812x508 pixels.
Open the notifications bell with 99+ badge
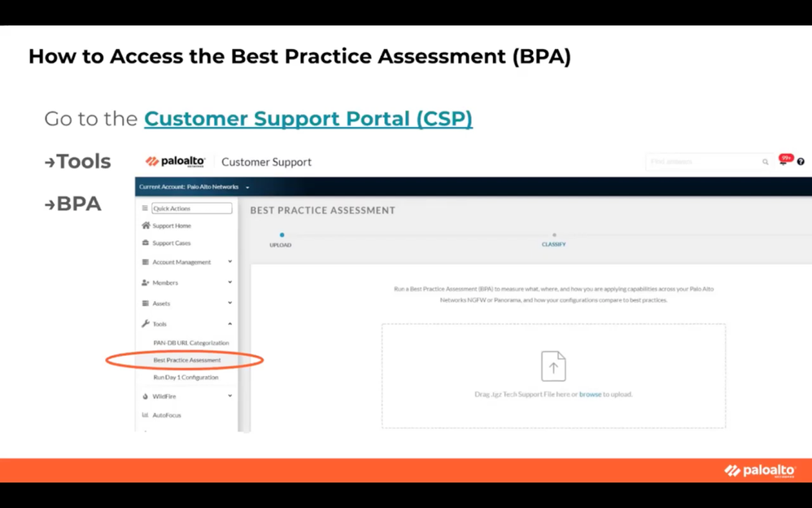[784, 161]
